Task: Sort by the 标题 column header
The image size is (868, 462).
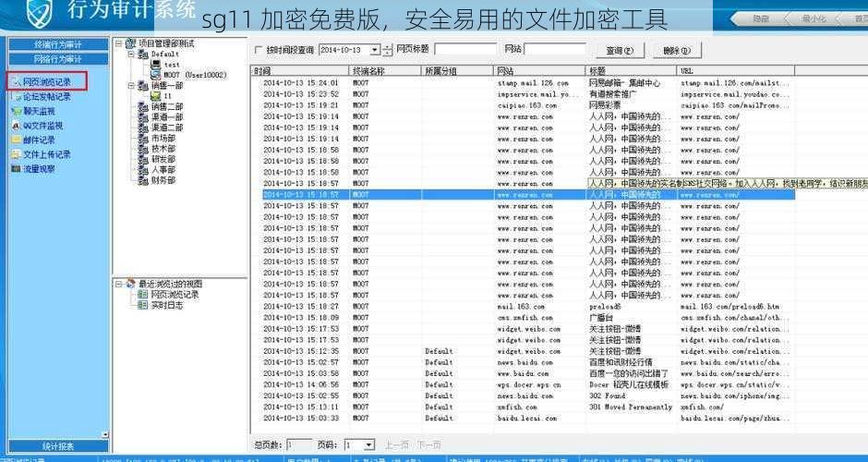Action: tap(631, 71)
